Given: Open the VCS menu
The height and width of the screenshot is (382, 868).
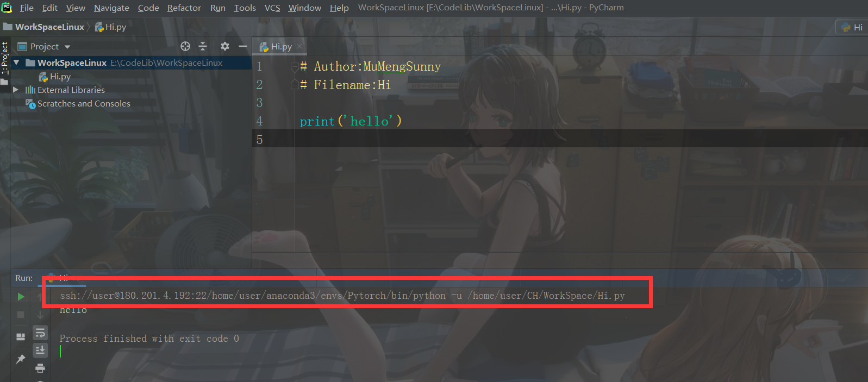Looking at the screenshot, I should (x=272, y=8).
